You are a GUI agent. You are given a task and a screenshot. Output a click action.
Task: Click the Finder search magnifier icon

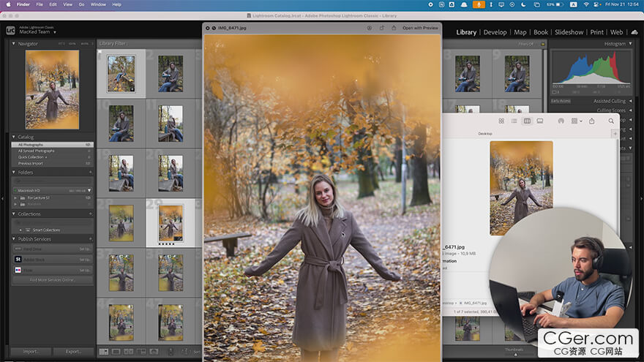click(x=611, y=121)
